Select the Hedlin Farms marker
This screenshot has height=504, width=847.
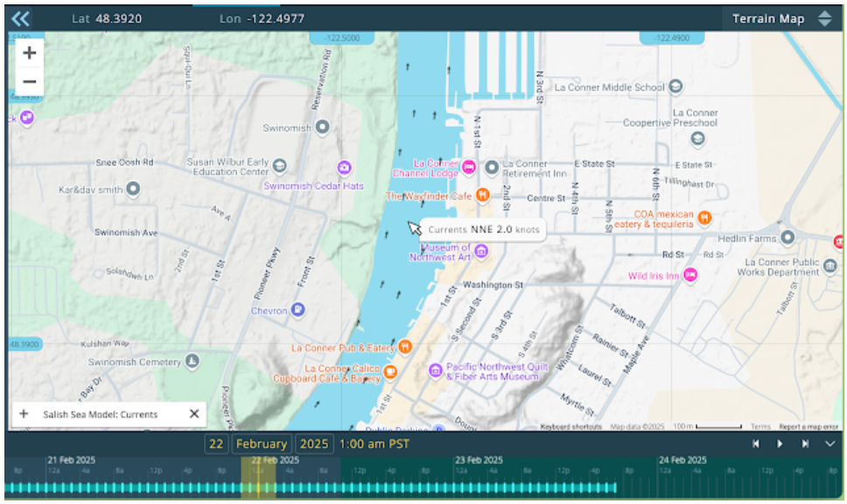pyautogui.click(x=787, y=236)
